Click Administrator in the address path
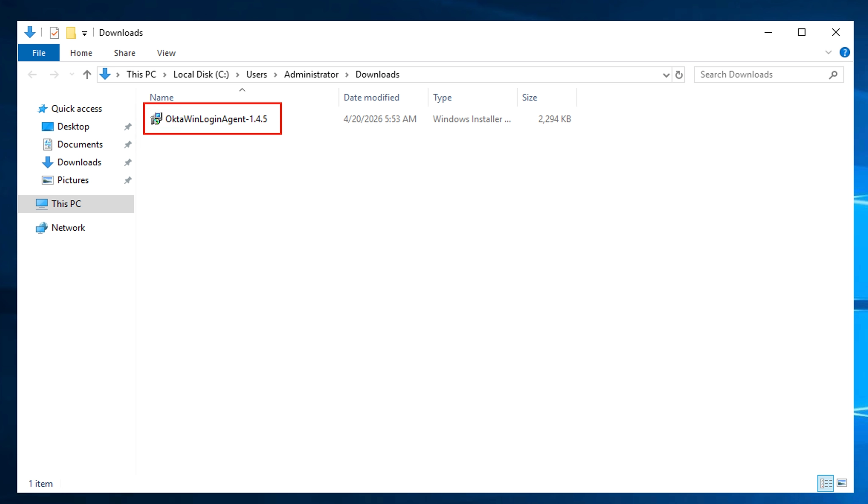 311,75
